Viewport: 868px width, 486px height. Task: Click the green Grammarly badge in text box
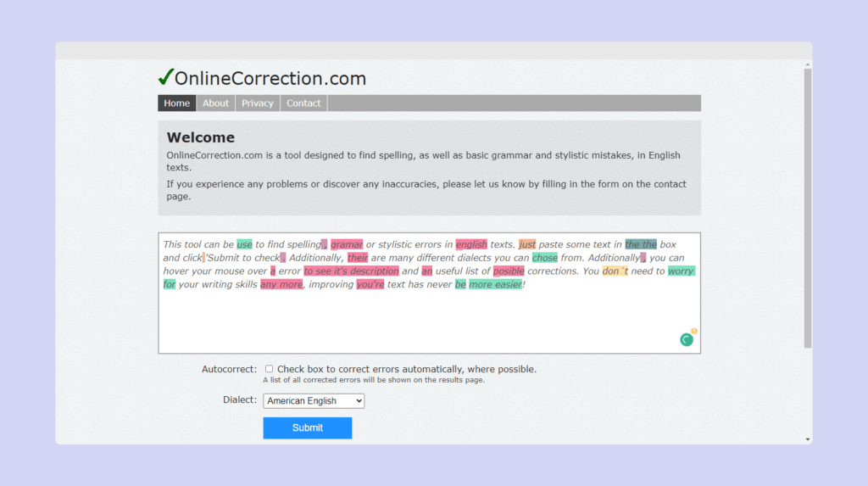pyautogui.click(x=687, y=340)
